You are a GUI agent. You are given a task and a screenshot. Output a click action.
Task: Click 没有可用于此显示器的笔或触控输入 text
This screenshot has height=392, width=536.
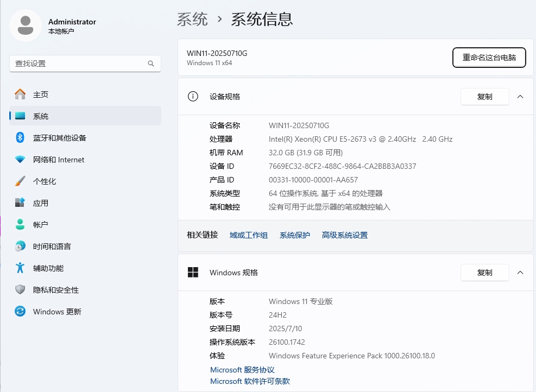pyautogui.click(x=329, y=207)
